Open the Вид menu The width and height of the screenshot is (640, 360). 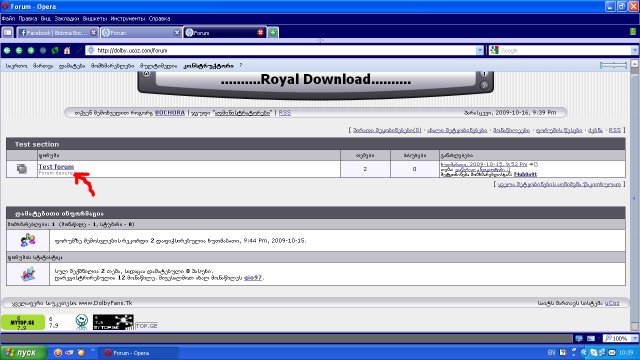(46, 19)
